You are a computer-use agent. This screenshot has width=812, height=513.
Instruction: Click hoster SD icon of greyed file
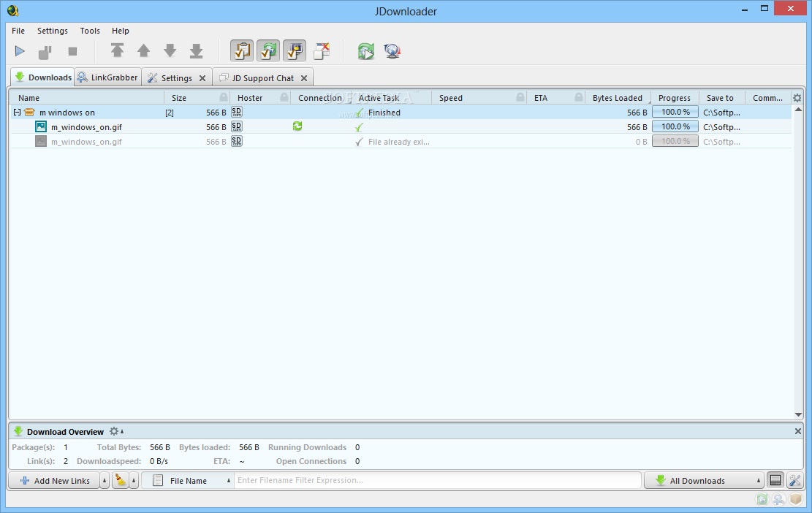click(237, 141)
